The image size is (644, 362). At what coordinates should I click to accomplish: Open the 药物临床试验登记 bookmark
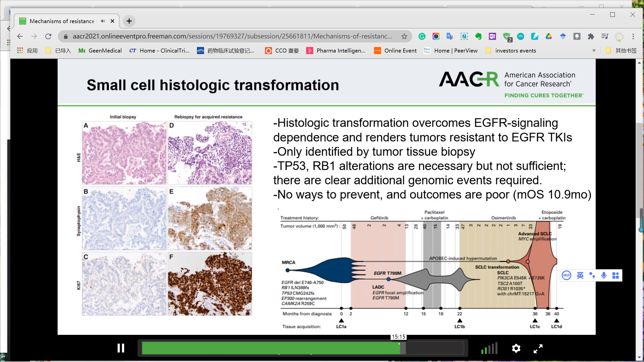click(x=226, y=51)
